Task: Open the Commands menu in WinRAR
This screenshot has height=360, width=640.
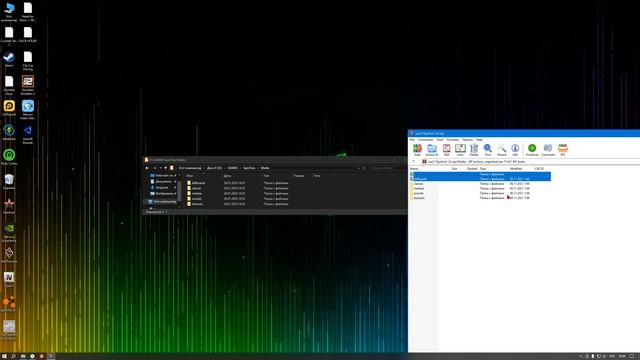Action: pos(425,140)
